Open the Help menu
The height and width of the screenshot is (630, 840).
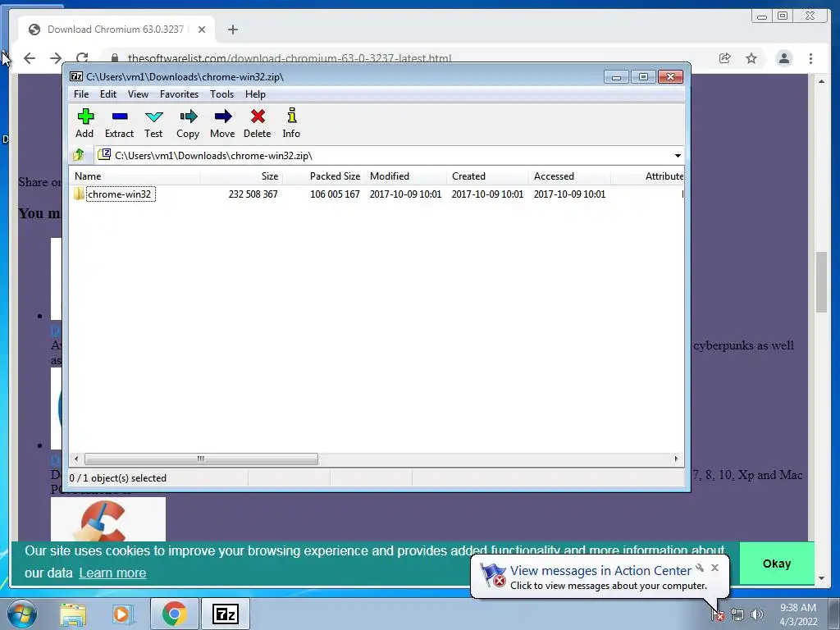tap(256, 94)
